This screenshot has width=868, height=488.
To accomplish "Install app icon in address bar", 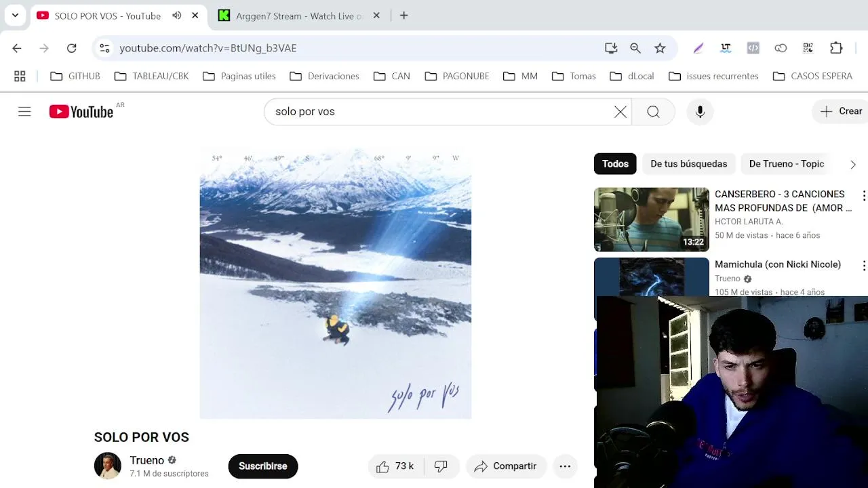I will 611,48.
